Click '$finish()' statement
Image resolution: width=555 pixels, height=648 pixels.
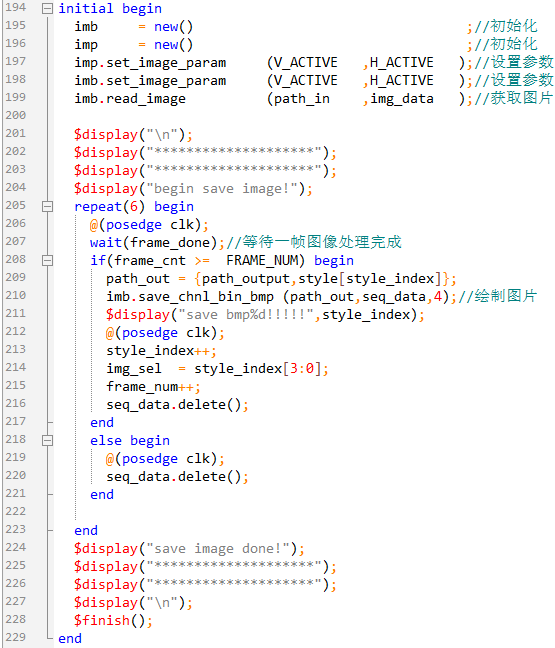click(x=113, y=621)
